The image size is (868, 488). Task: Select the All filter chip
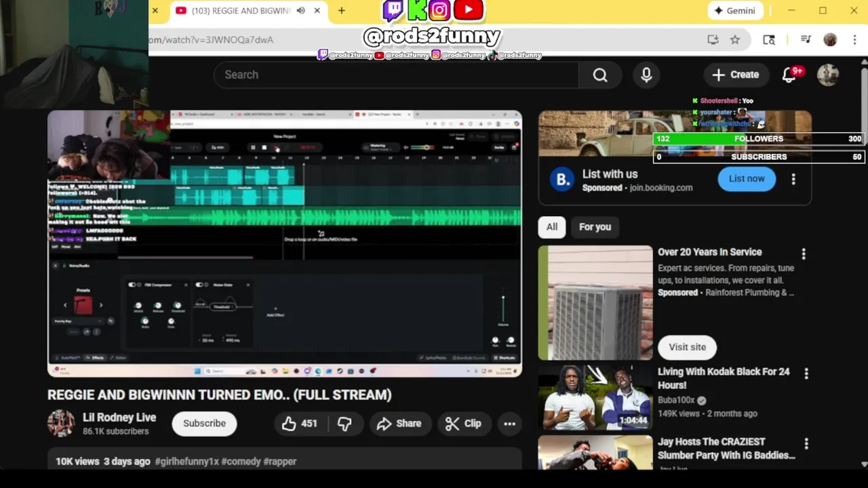pos(552,227)
